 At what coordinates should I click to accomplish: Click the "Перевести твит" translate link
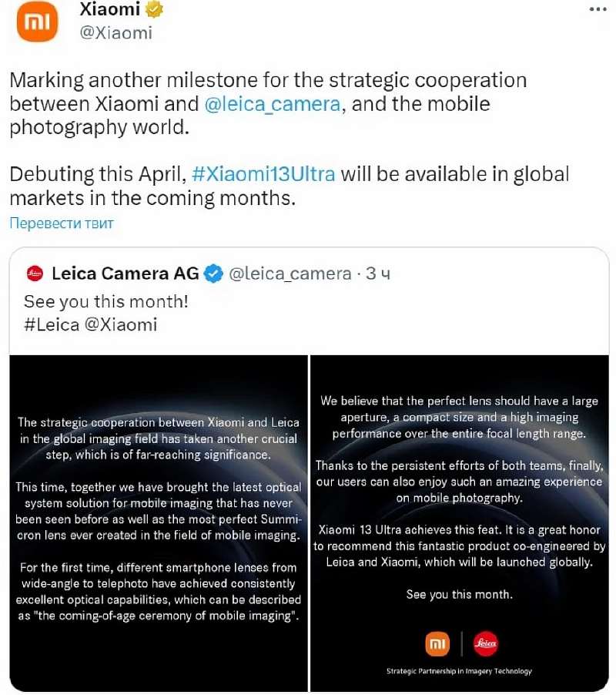click(62, 223)
